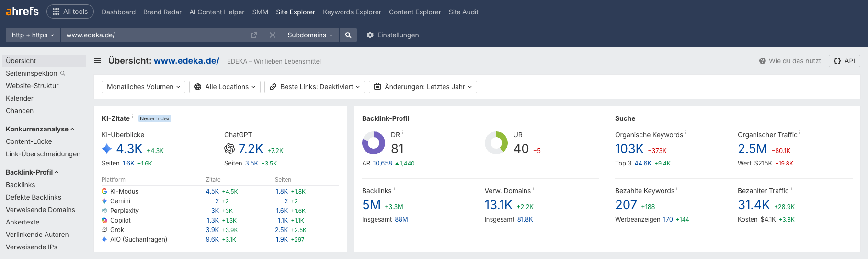Open the Monatliches Volumen dropdown
Viewport: 868px width, 259px height.
tap(143, 87)
